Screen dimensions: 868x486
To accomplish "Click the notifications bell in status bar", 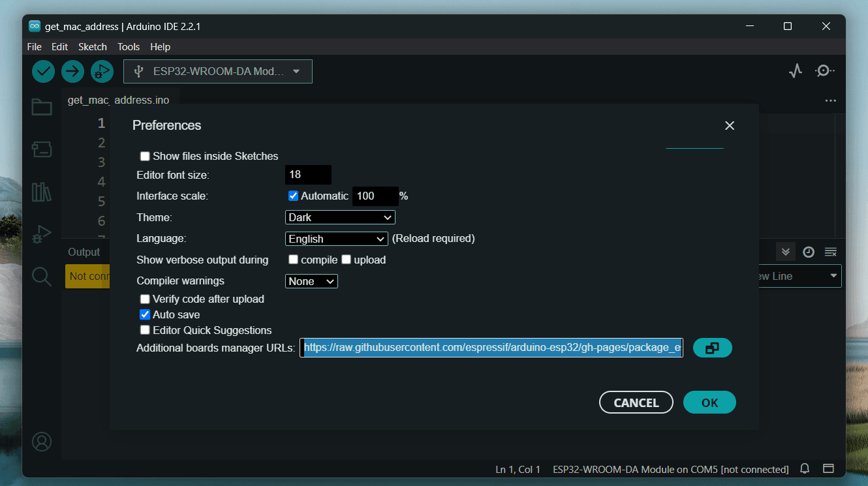I will tap(805, 468).
